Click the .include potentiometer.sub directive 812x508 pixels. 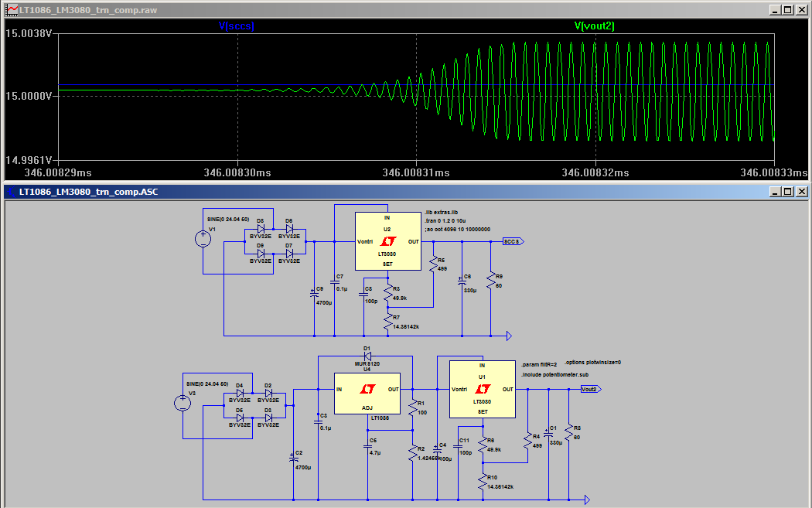coord(554,374)
